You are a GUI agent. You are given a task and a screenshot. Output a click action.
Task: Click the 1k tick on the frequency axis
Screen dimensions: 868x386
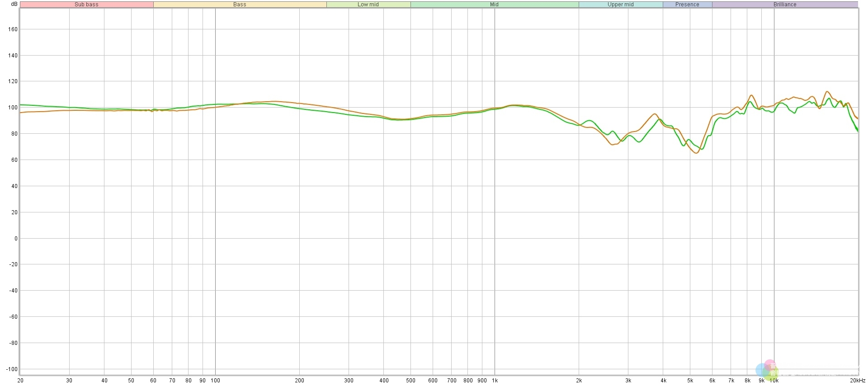(x=495, y=381)
